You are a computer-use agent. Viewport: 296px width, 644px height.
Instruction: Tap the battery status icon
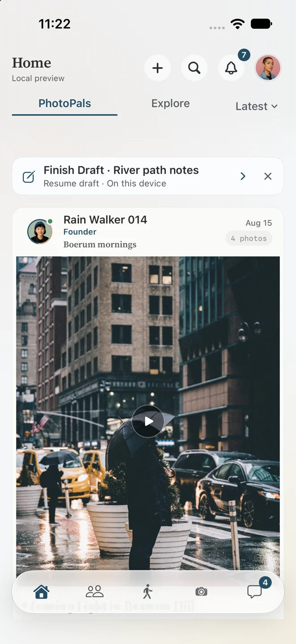[261, 24]
